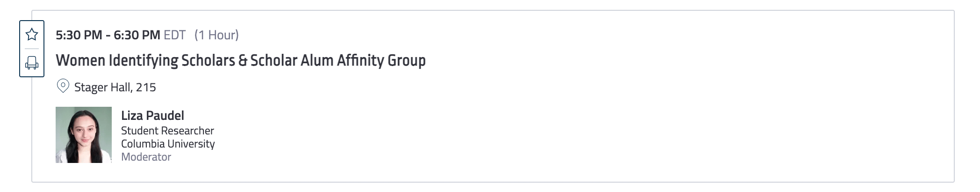Click the Moderator role label
980x192 pixels.
(x=146, y=157)
